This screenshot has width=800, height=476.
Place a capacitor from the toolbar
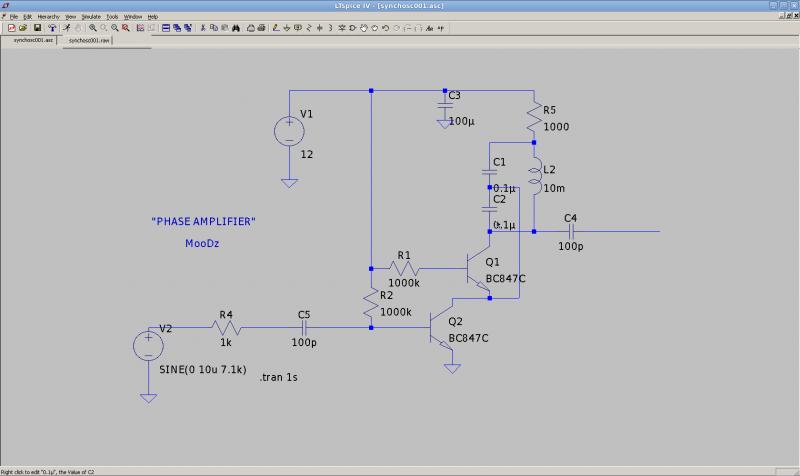click(319, 28)
